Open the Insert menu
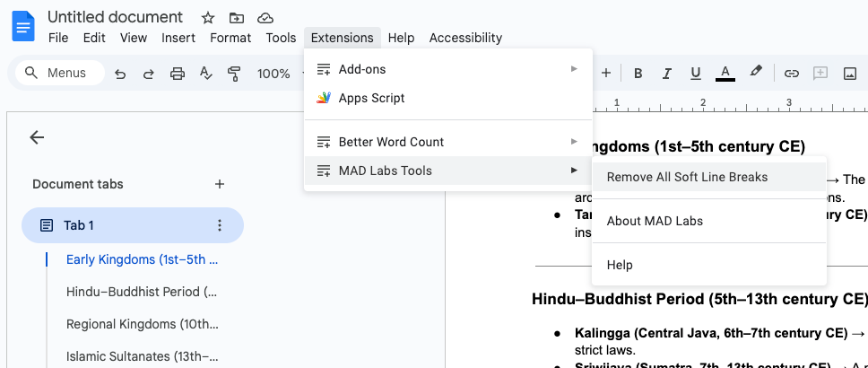Image resolution: width=868 pixels, height=368 pixels. coord(178,38)
